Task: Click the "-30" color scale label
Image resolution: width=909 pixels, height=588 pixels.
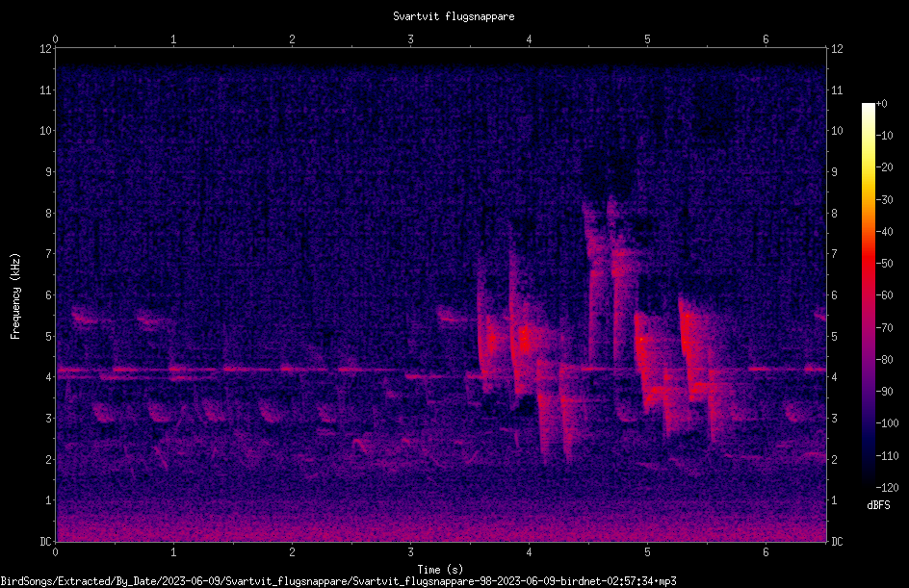Action: [884, 200]
